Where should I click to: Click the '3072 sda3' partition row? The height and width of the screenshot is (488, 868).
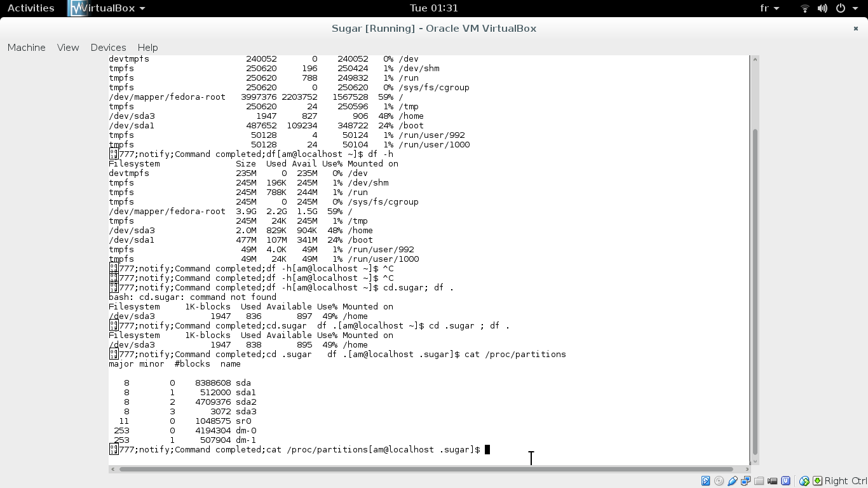pos(190,411)
